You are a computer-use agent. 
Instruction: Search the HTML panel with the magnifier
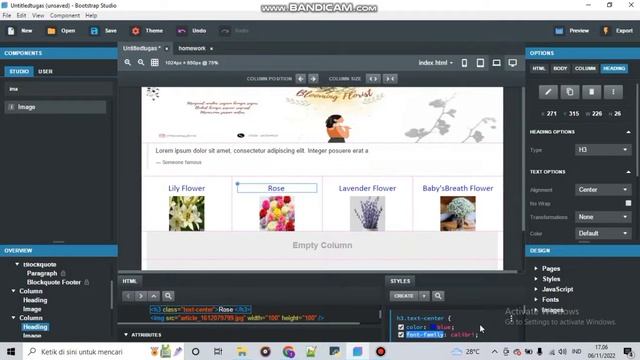point(168,296)
